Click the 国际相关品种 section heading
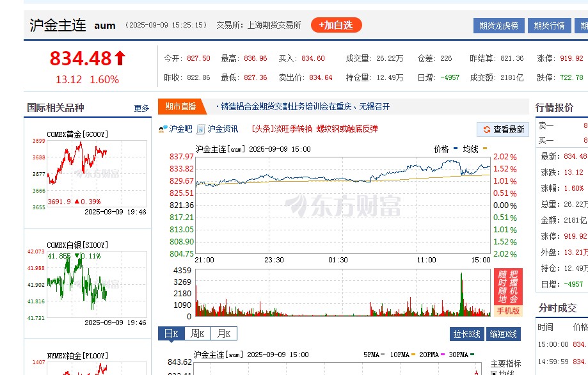Image resolution: width=588 pixels, height=375 pixels. coord(56,108)
